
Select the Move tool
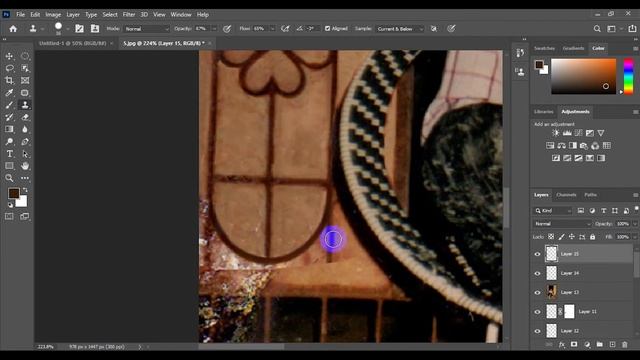click(x=9, y=56)
